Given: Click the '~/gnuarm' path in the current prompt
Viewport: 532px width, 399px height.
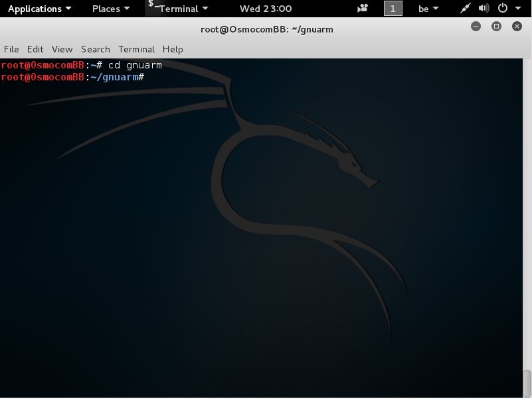Looking at the screenshot, I should (x=114, y=78).
